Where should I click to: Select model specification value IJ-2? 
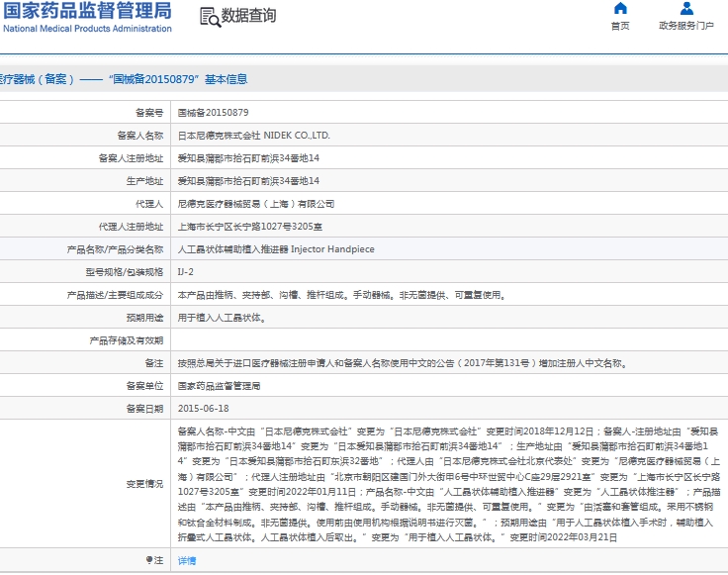(186, 272)
